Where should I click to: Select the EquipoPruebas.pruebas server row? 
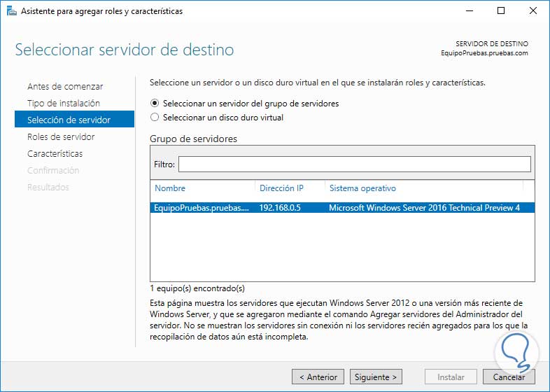pyautogui.click(x=342, y=208)
